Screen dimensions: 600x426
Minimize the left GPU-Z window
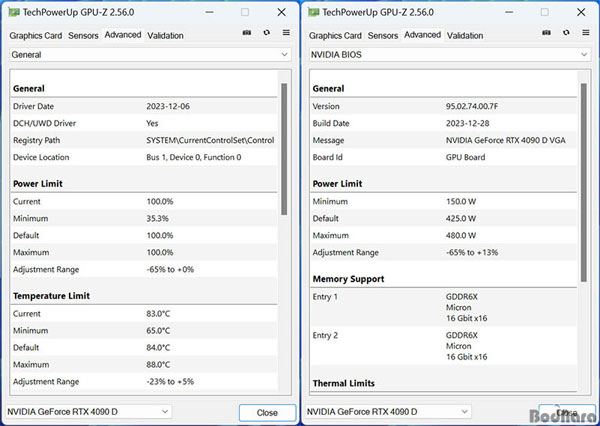click(209, 12)
